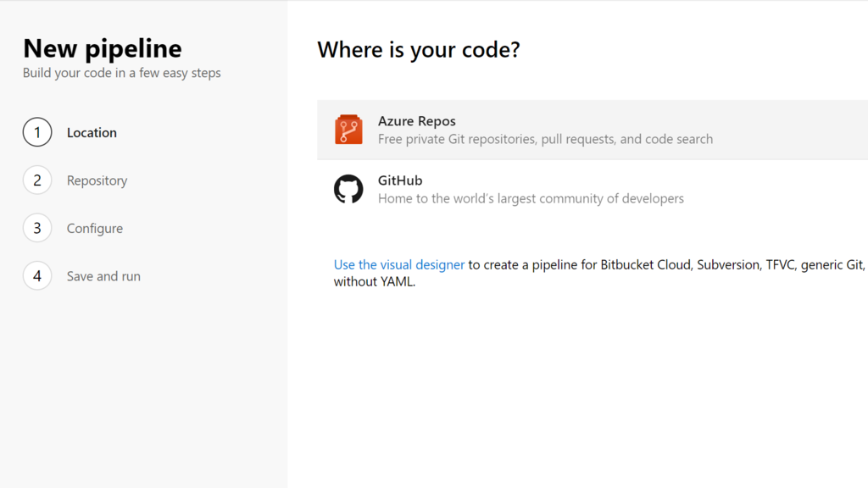Viewport: 868px width, 488px height.
Task: Click the GitHub octocat logo icon
Action: (x=348, y=189)
